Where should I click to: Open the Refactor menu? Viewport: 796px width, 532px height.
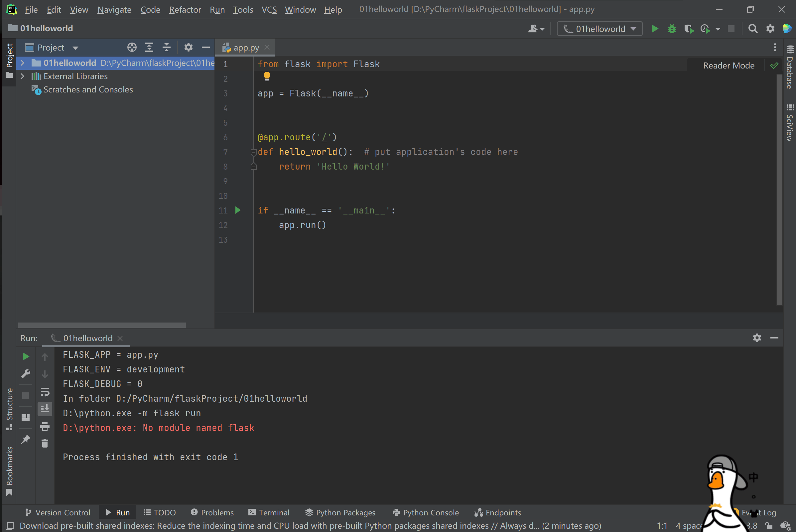(185, 10)
